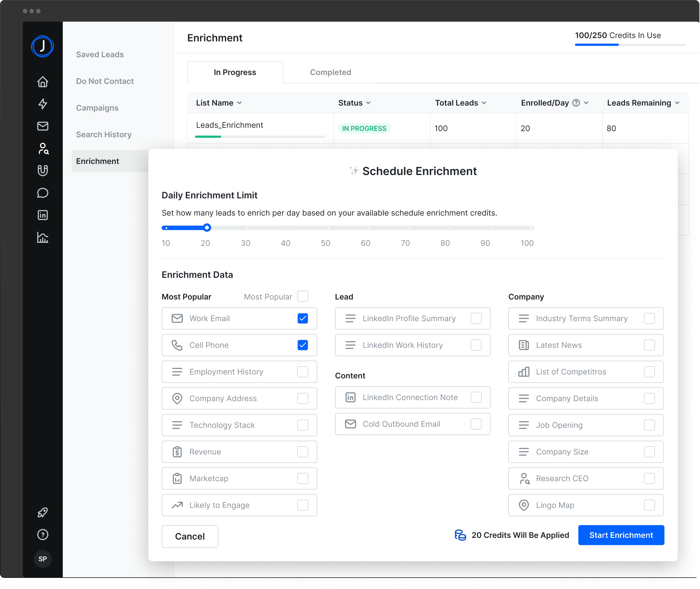Image resolution: width=700 pixels, height=589 pixels.
Task: Open the help question mark icon
Action: (43, 535)
